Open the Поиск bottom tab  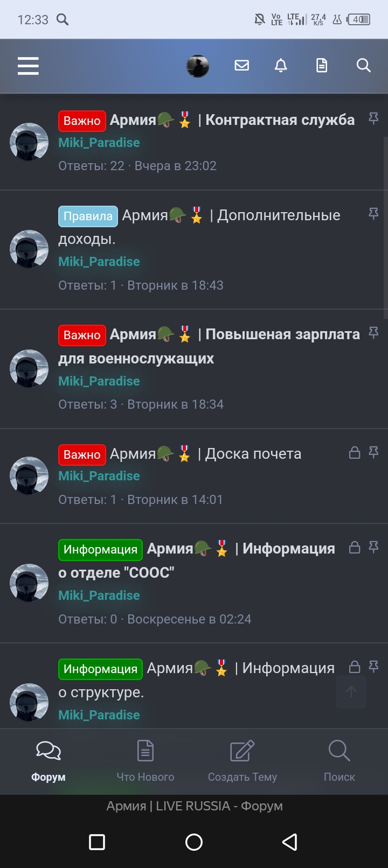339,761
